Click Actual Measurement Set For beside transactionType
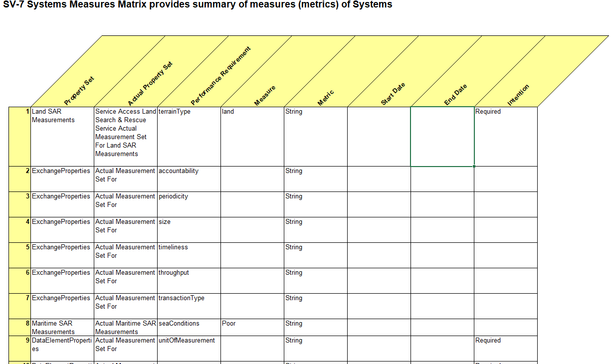This screenshot has height=364, width=615. click(126, 306)
